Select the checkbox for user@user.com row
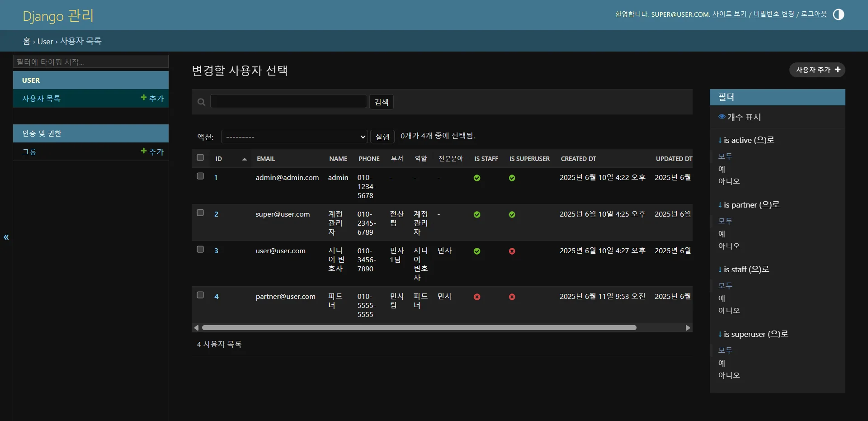Viewport: 868px width, 421px height. [200, 250]
